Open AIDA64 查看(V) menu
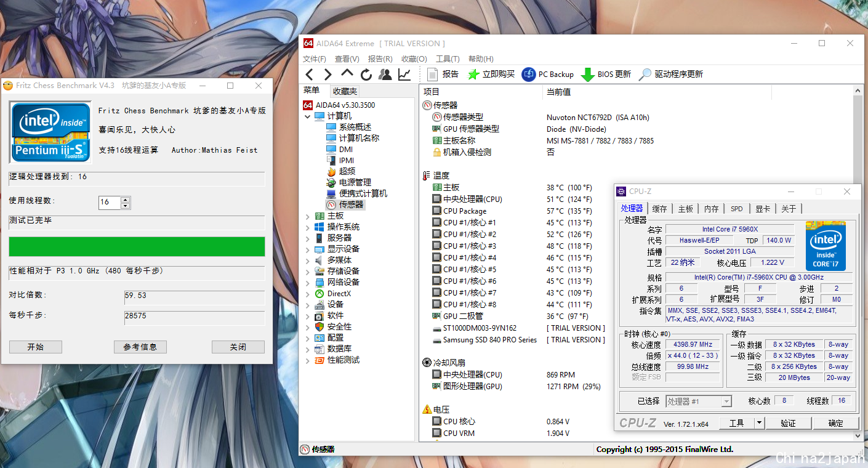This screenshot has width=868, height=468. pos(347,59)
